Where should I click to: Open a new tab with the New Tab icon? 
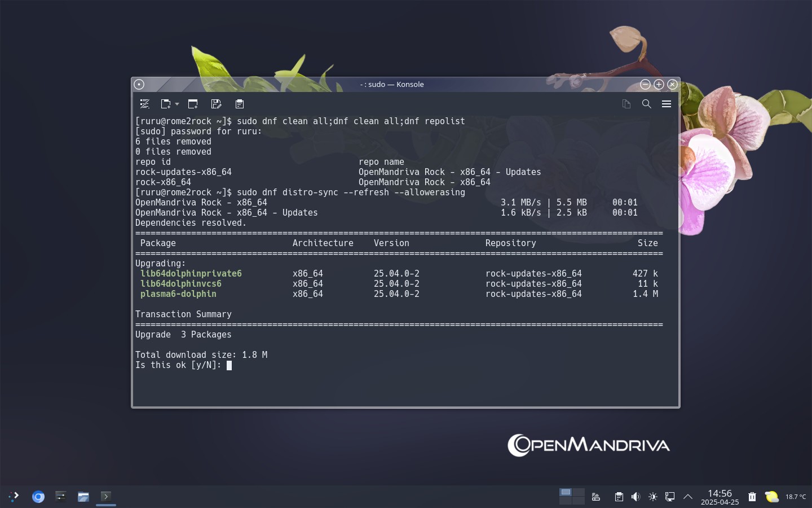pos(166,104)
